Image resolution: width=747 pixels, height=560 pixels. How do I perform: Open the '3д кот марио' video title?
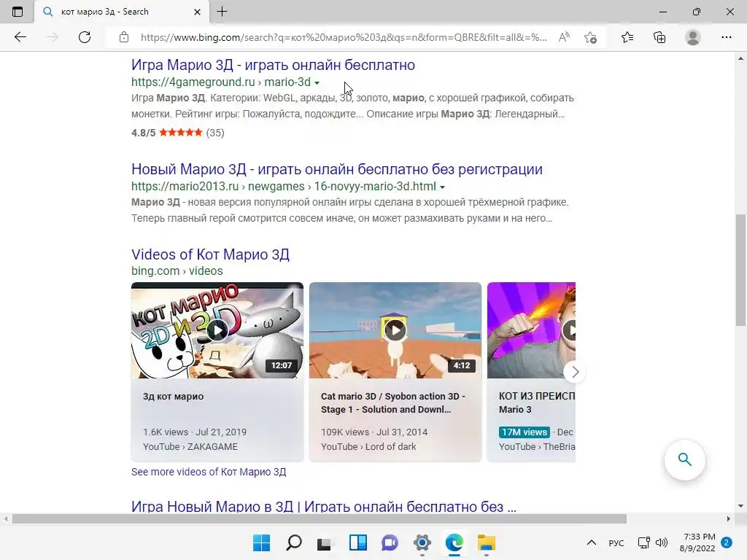[x=173, y=396]
